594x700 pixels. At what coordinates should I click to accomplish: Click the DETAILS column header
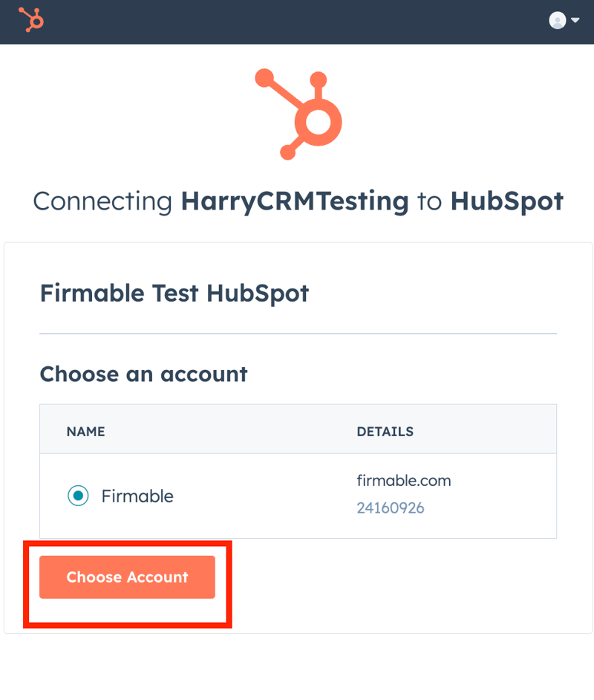click(385, 431)
